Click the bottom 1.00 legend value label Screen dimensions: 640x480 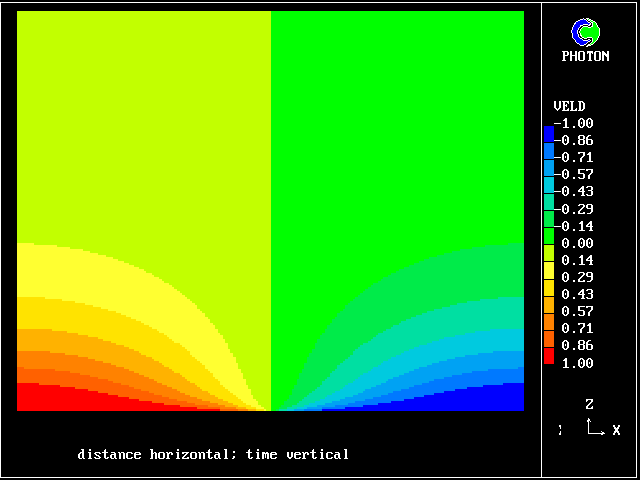pyautogui.click(x=577, y=363)
